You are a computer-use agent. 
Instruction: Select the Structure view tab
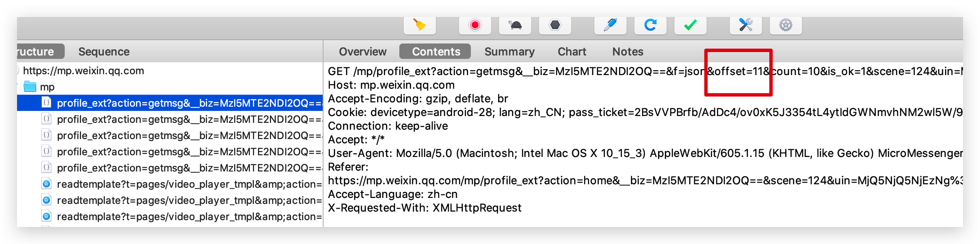41,52
